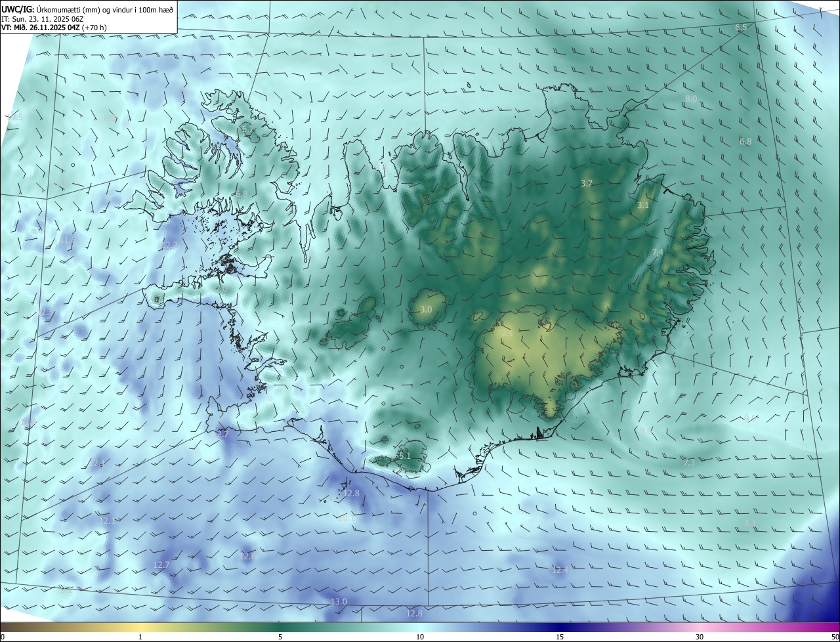The width and height of the screenshot is (840, 642).
Task: Click the 8.1 value label in the southeast sea
Action: click(x=750, y=523)
